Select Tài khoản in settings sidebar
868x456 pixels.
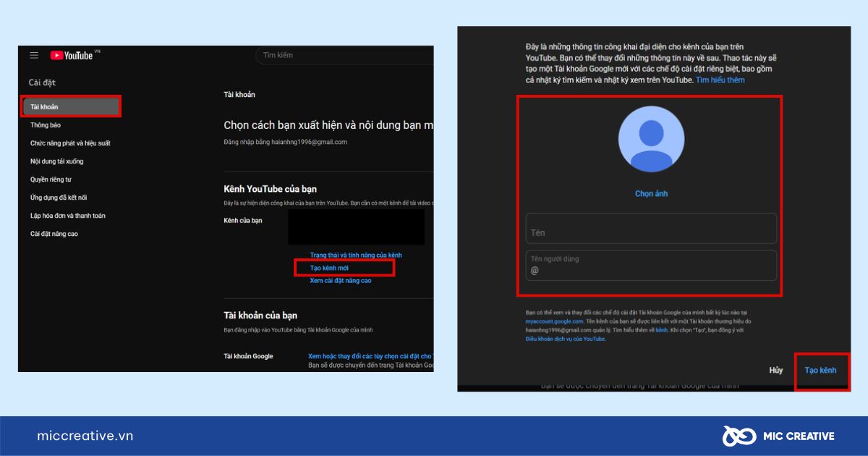[x=71, y=106]
